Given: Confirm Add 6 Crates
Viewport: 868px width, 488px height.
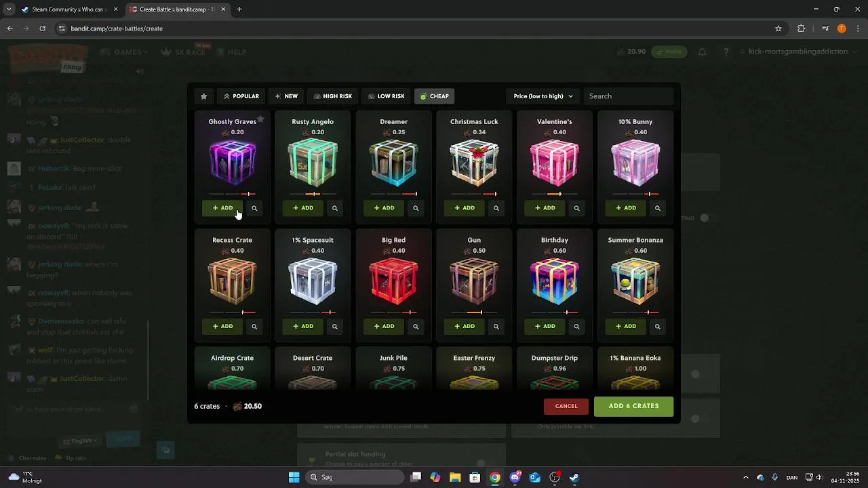Looking at the screenshot, I should (x=633, y=406).
